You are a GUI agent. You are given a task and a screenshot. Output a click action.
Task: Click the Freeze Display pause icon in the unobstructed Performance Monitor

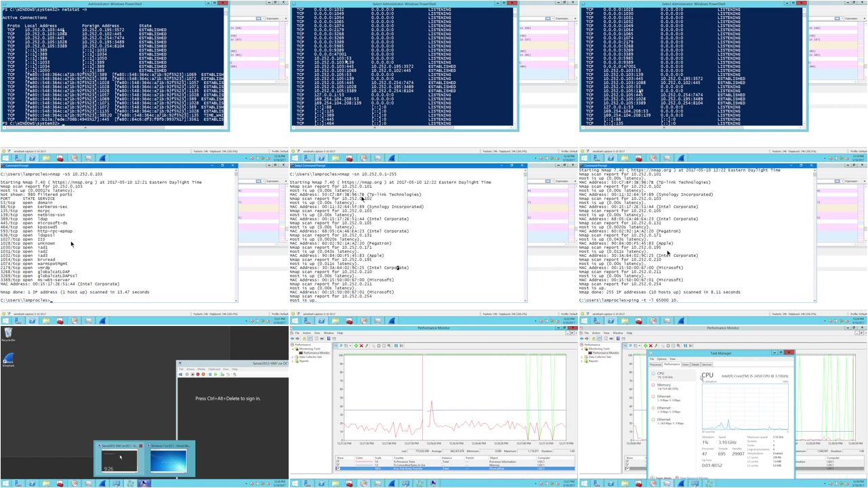point(396,346)
